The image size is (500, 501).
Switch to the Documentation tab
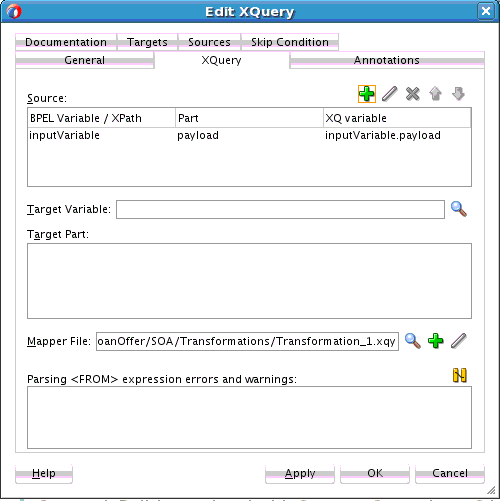click(x=66, y=42)
